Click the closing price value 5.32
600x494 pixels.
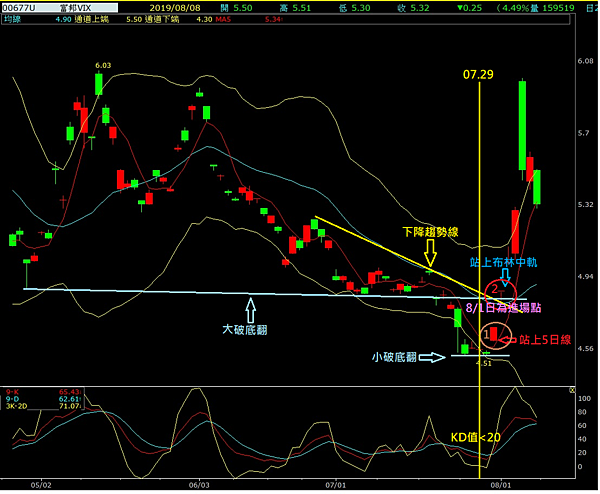(419, 8)
